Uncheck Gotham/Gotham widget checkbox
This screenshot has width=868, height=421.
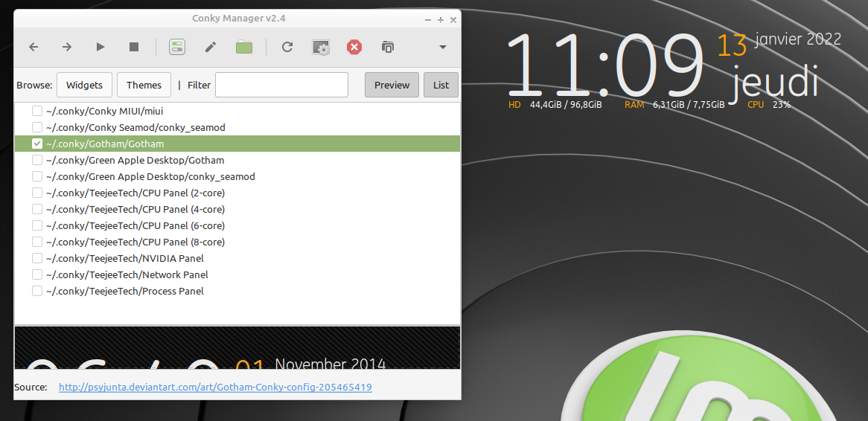(x=37, y=144)
